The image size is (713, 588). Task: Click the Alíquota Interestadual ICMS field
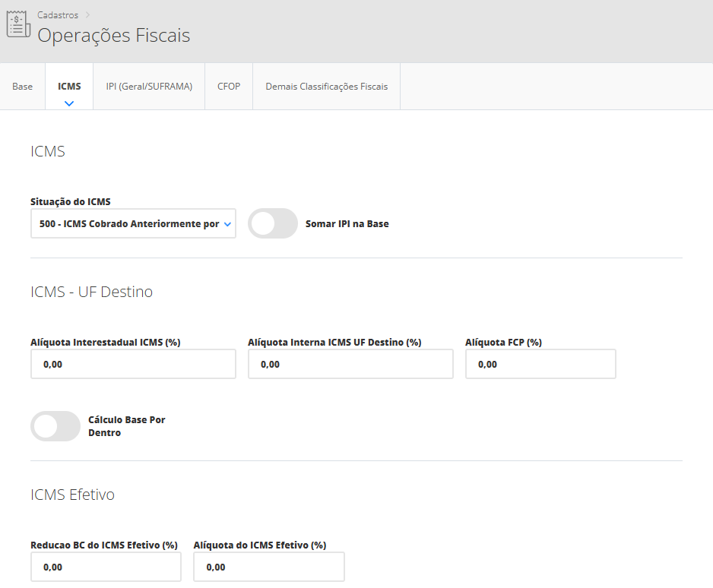pyautogui.click(x=133, y=365)
